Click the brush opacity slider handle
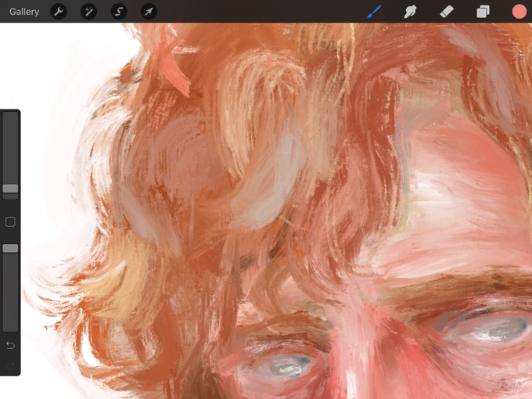The image size is (532, 399). pyautogui.click(x=10, y=248)
